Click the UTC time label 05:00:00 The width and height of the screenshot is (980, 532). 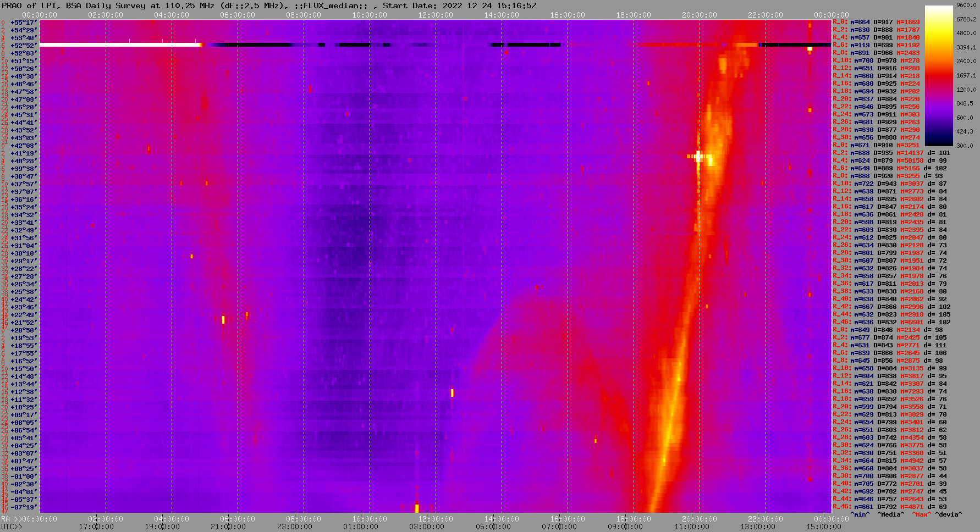(x=493, y=527)
